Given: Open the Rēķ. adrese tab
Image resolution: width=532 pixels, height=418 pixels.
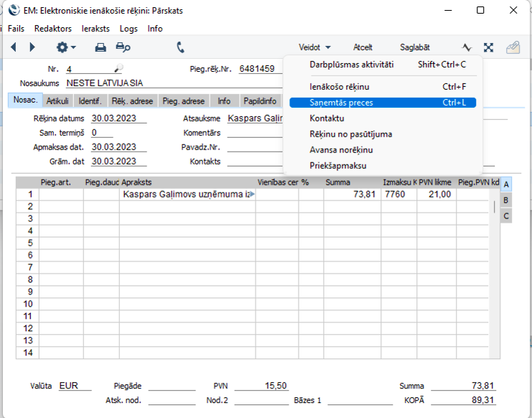Looking at the screenshot, I should coord(132,101).
